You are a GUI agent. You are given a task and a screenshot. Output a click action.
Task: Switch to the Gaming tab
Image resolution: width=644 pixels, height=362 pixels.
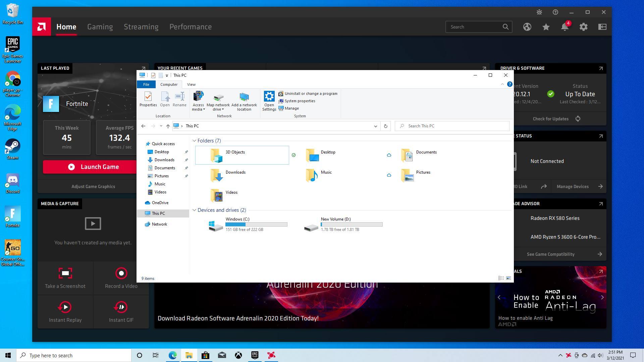point(100,27)
